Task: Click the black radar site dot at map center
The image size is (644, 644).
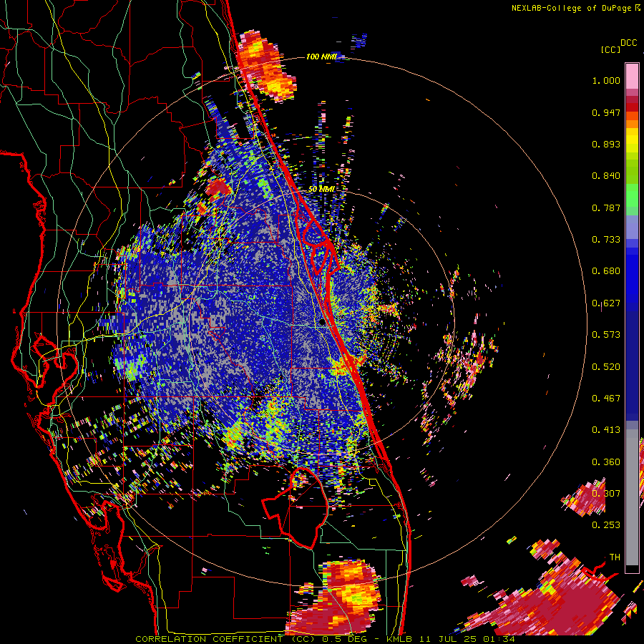Action: point(322,323)
